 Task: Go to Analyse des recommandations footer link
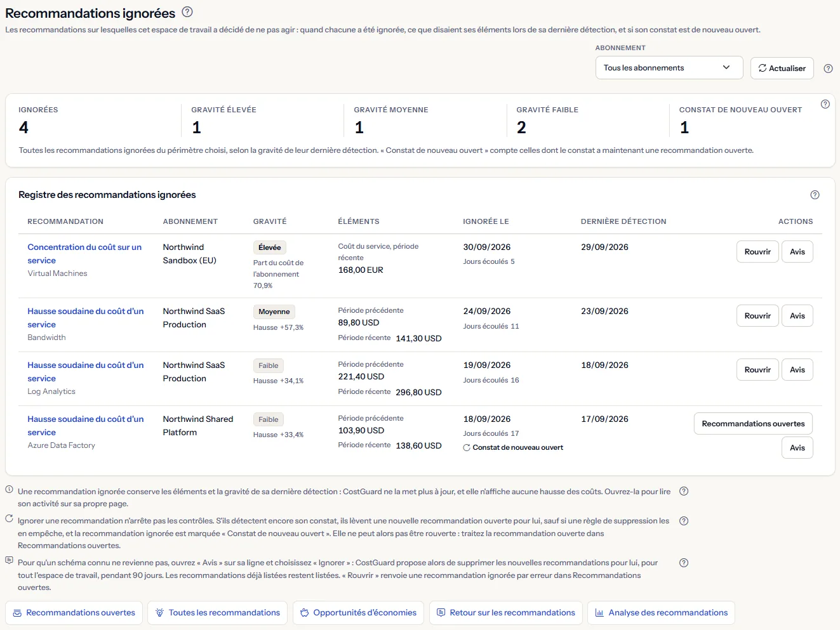click(x=662, y=613)
